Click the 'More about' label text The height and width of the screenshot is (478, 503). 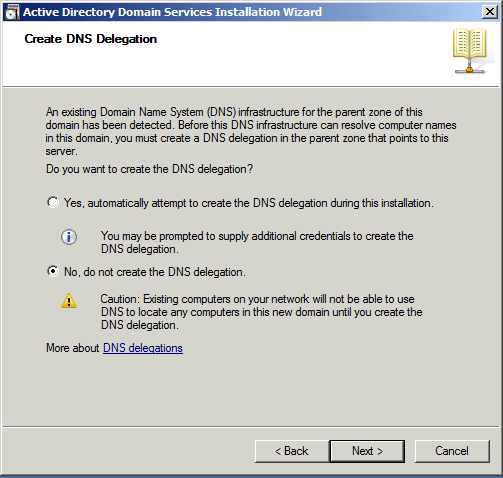point(73,348)
